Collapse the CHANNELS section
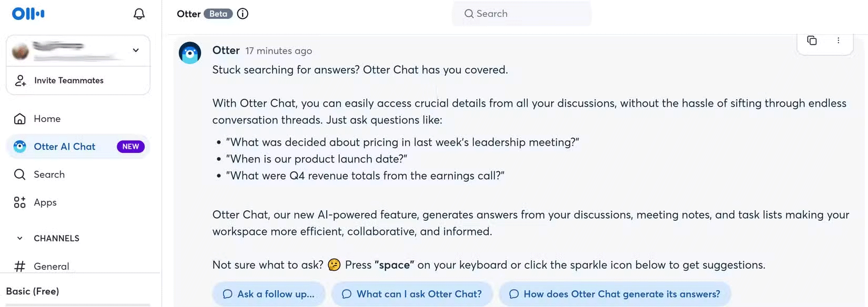 coord(19,238)
